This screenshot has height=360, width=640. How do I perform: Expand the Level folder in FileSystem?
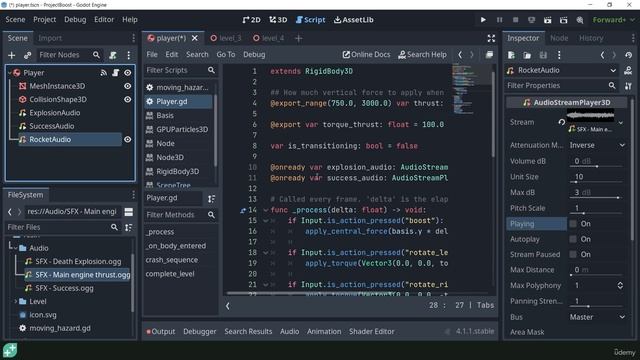(16, 302)
